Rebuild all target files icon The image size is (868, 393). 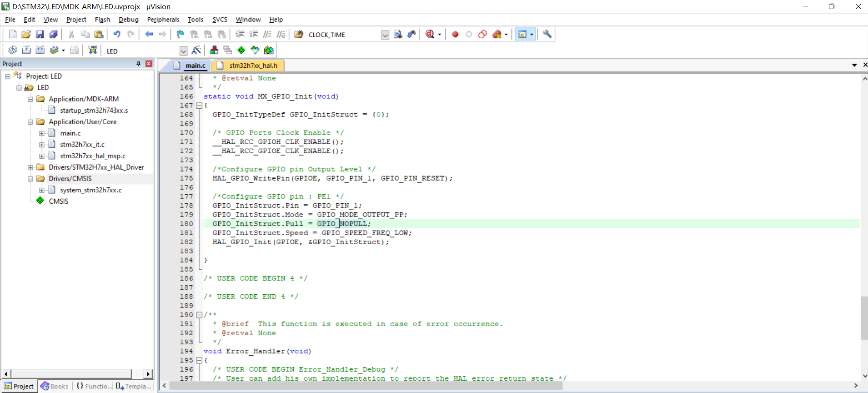40,50
